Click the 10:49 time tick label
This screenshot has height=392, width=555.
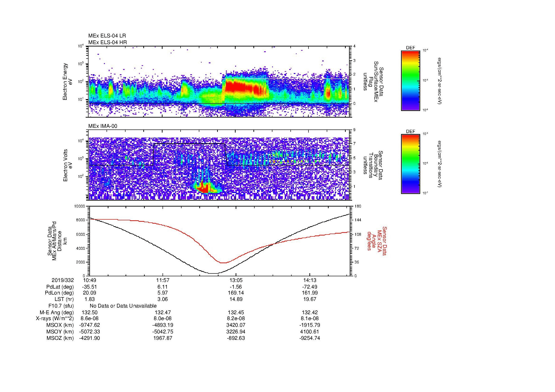(x=89, y=280)
